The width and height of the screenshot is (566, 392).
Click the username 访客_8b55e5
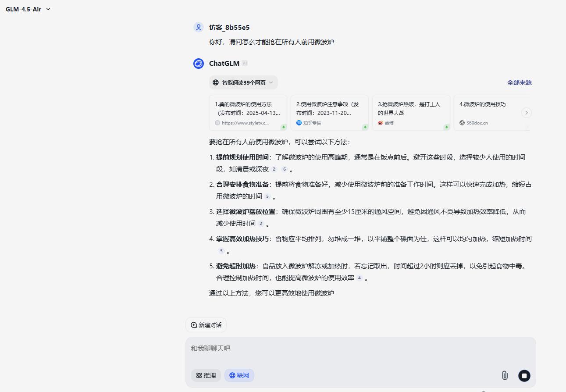click(x=229, y=27)
